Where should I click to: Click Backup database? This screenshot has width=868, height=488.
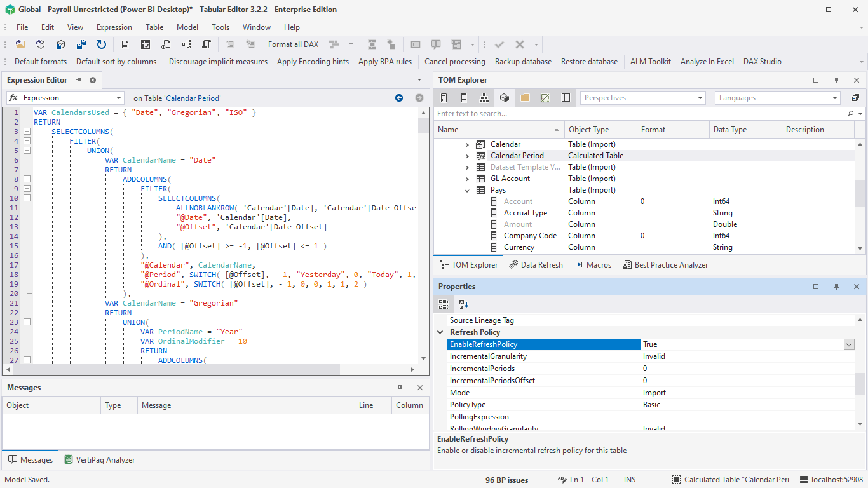(x=523, y=62)
